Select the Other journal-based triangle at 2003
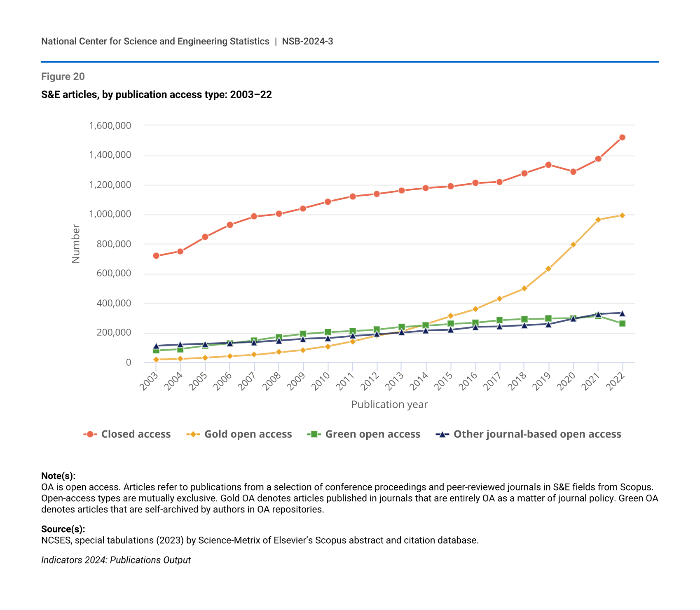The width and height of the screenshot is (700, 610). (156, 346)
